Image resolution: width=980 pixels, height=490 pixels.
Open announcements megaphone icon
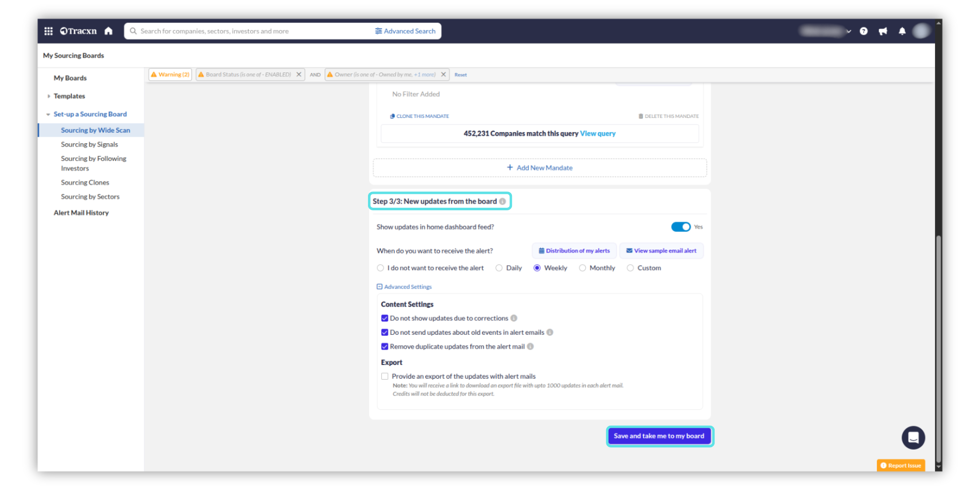(883, 31)
